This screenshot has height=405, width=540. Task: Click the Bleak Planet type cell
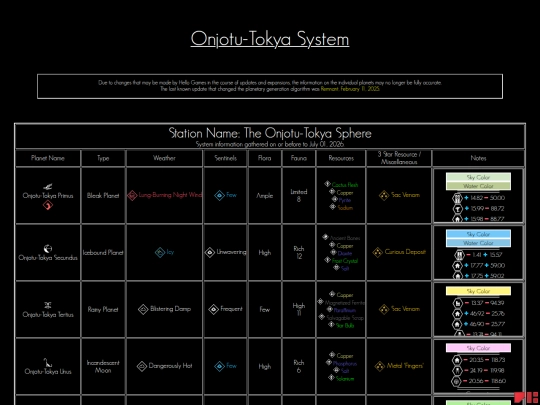(x=103, y=196)
